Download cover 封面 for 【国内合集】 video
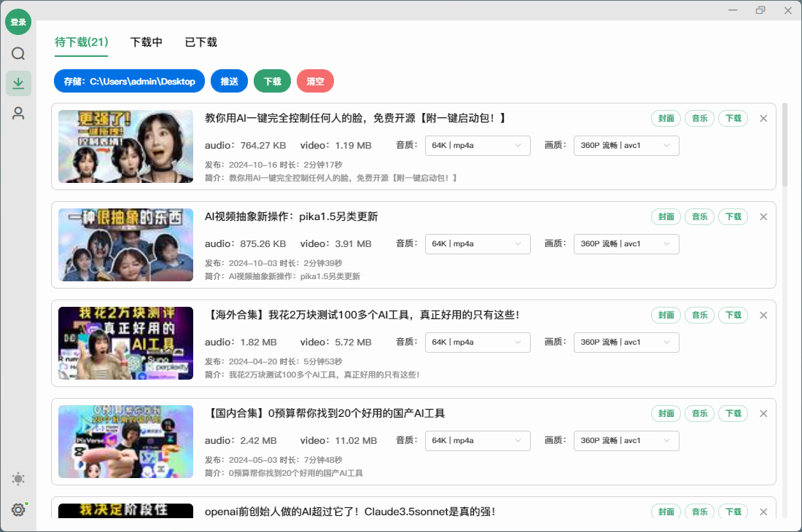 [666, 413]
